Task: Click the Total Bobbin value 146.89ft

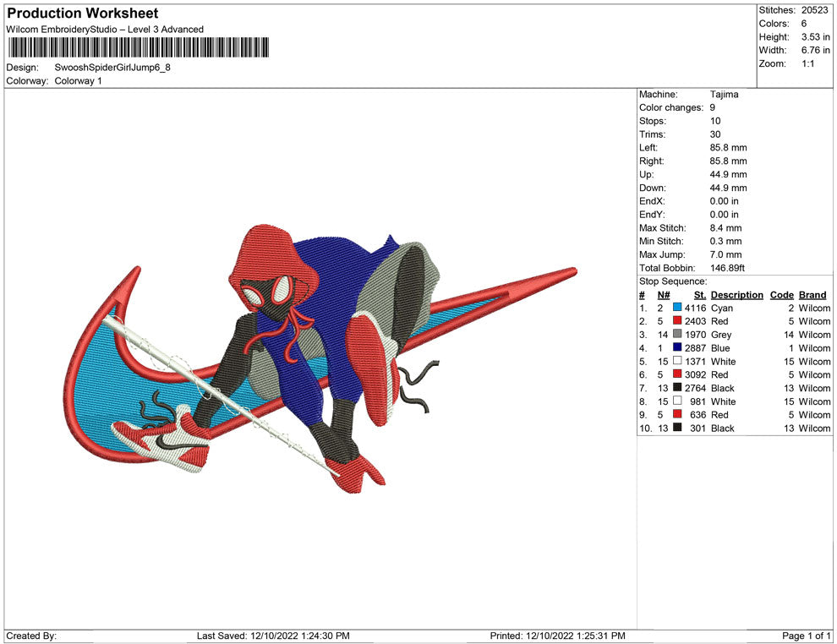Action: [x=728, y=268]
